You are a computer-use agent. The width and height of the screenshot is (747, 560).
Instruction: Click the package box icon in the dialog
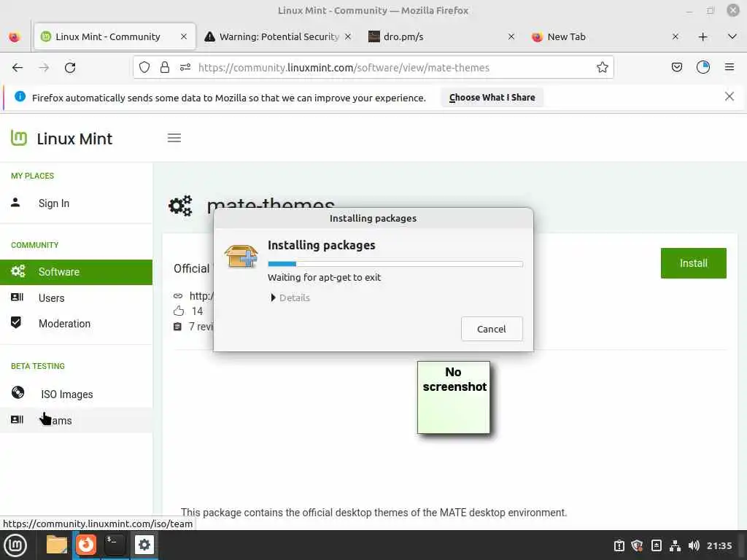click(241, 256)
